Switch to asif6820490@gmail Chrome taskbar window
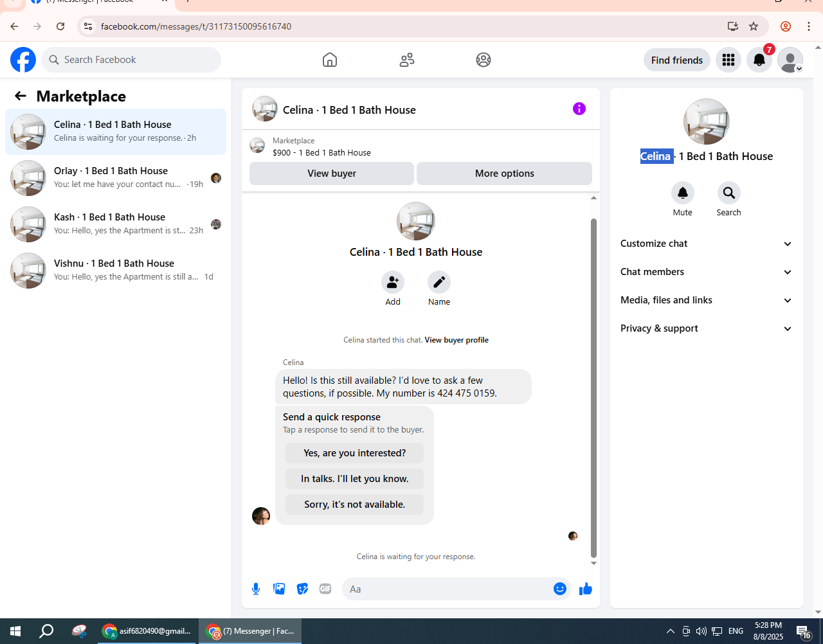 coord(147,631)
